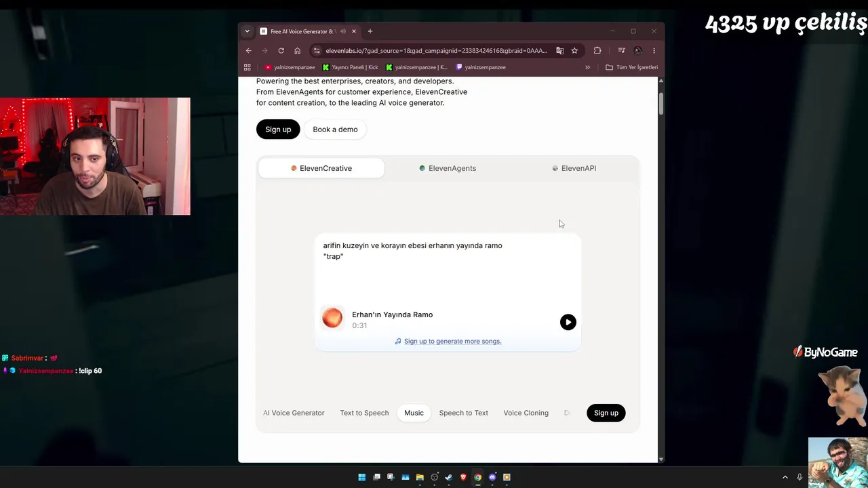Click the page vertical scrollbar thumb

[661, 103]
